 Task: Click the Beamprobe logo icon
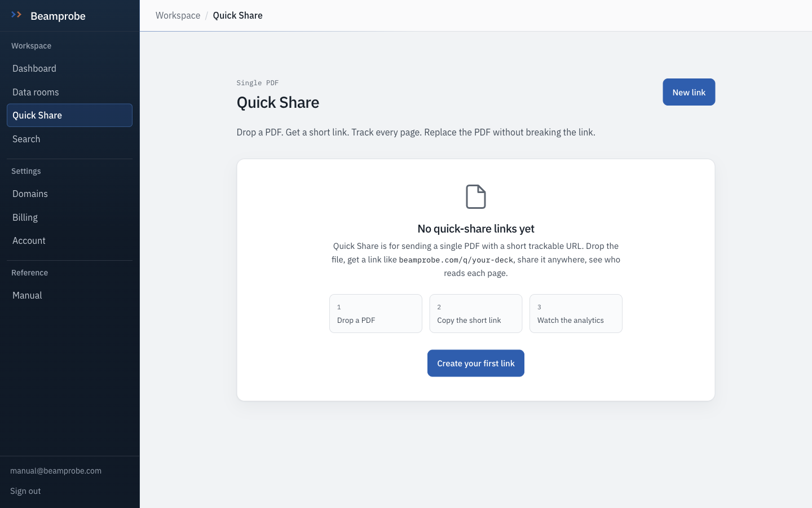pyautogui.click(x=16, y=15)
